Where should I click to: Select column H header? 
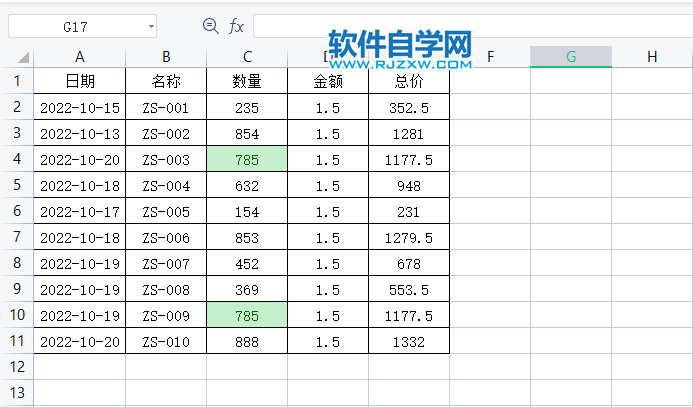tap(652, 57)
